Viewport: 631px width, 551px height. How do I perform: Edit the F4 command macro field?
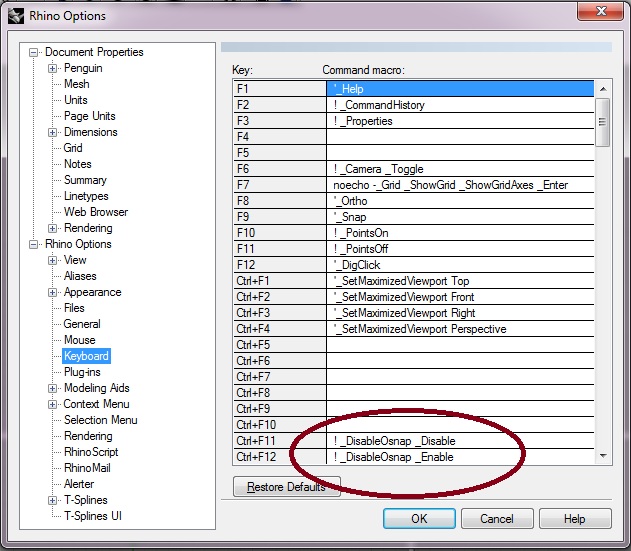[x=460, y=137]
